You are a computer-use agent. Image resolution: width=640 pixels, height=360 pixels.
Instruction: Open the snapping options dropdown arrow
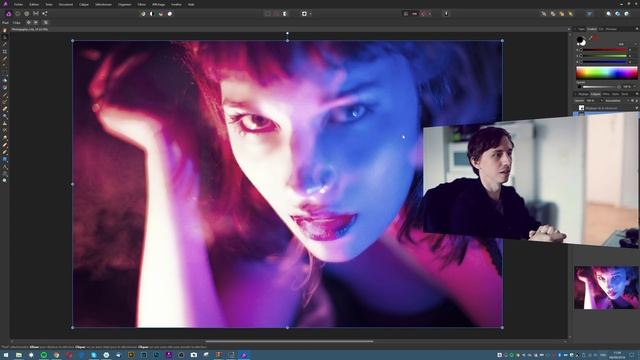click(x=429, y=14)
